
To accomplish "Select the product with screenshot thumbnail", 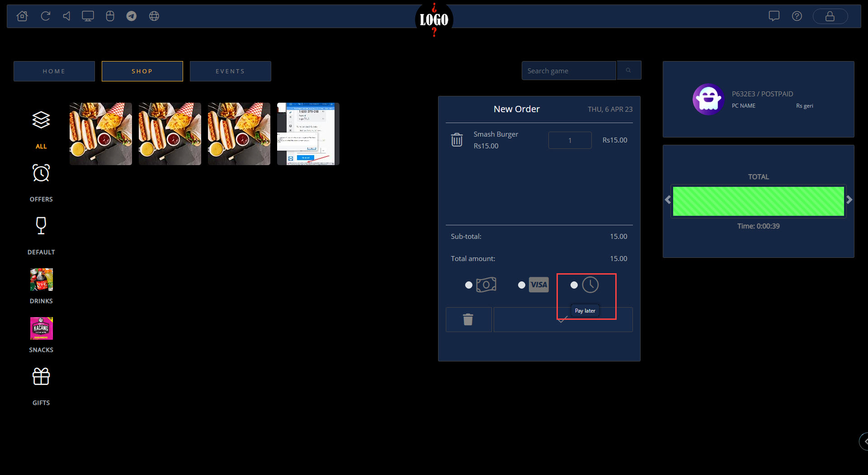I will coord(308,134).
